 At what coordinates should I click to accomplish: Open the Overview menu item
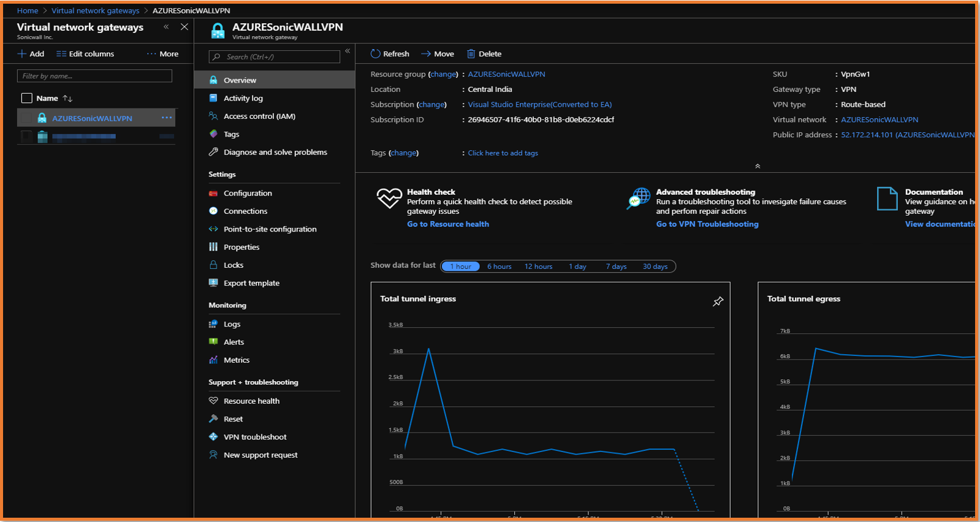pyautogui.click(x=274, y=80)
